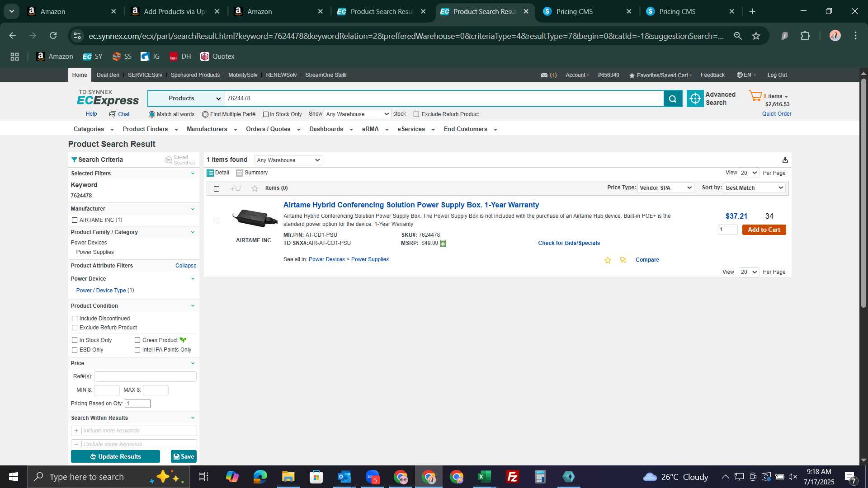The width and height of the screenshot is (868, 488).
Task: Open results Any Warehouse dropdown
Action: coord(288,160)
